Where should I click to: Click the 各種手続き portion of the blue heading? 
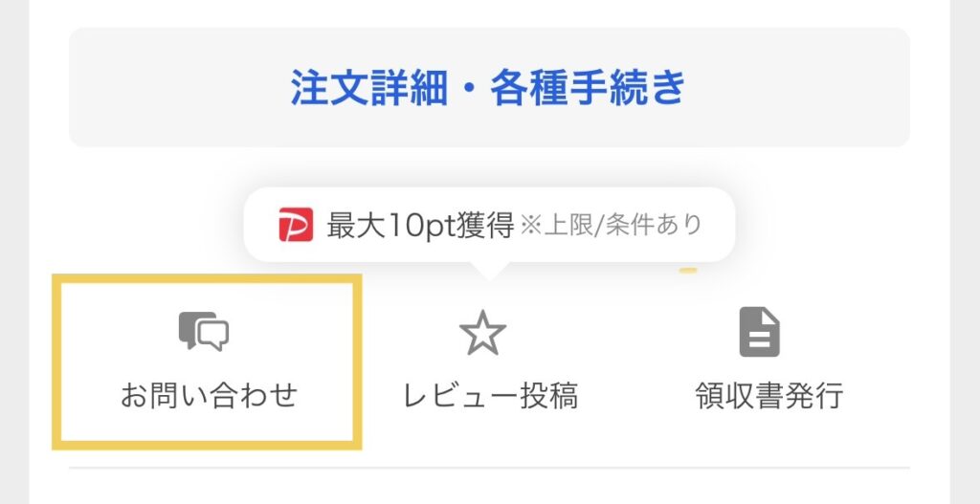(589, 88)
